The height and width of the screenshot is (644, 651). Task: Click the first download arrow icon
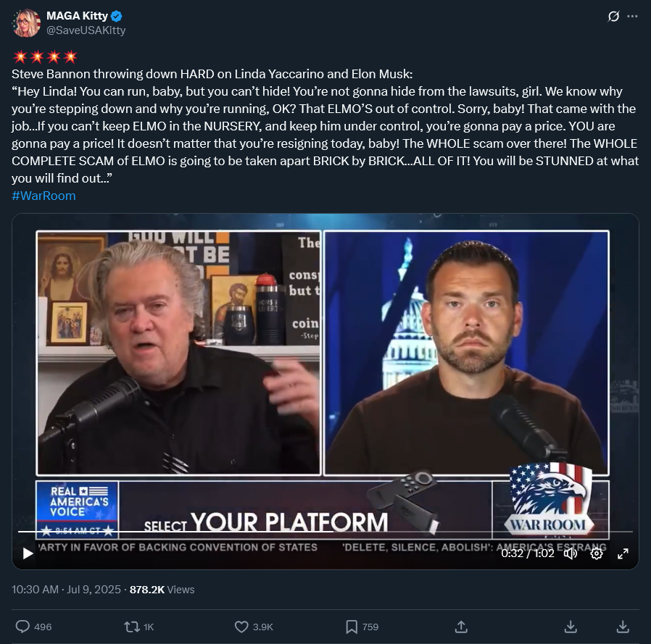pos(571,627)
